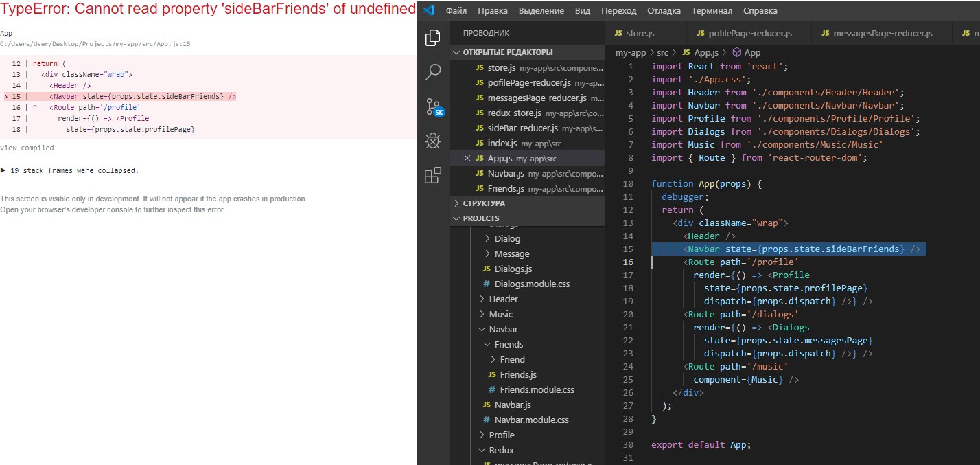Image resolution: width=980 pixels, height=465 pixels.
Task: Open the Search view in activity bar
Action: point(433,71)
